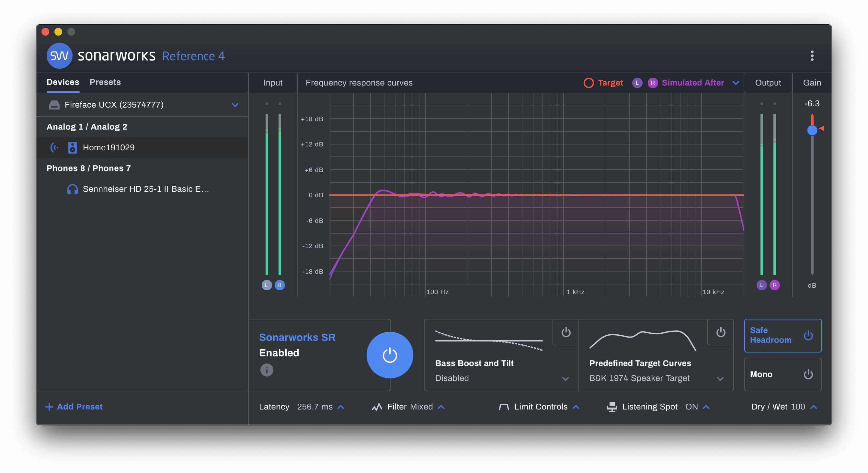Toggle Bass Boost and Tilt power button

click(x=566, y=332)
